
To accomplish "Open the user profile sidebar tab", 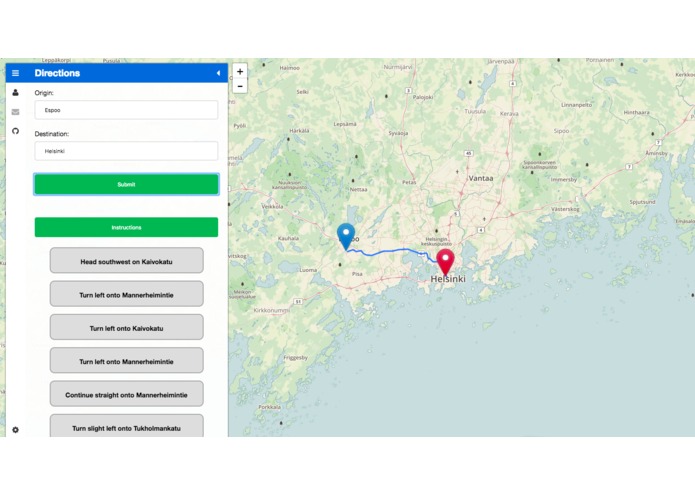I will pyautogui.click(x=16, y=93).
